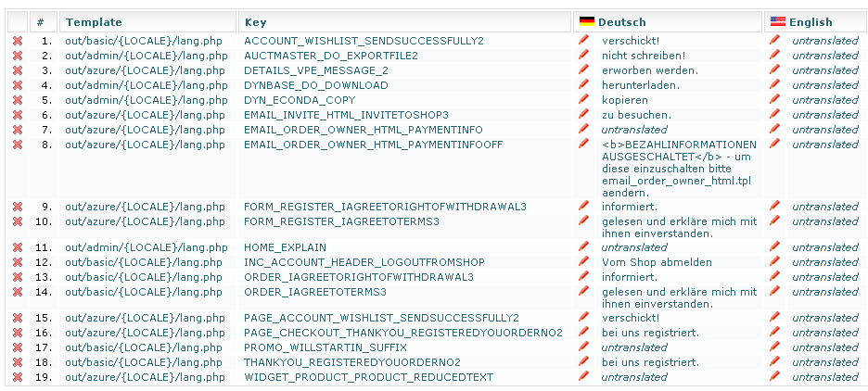Open untranslated English text for FORM_REGISTER_IAGREETOTERMS3

tap(824, 222)
